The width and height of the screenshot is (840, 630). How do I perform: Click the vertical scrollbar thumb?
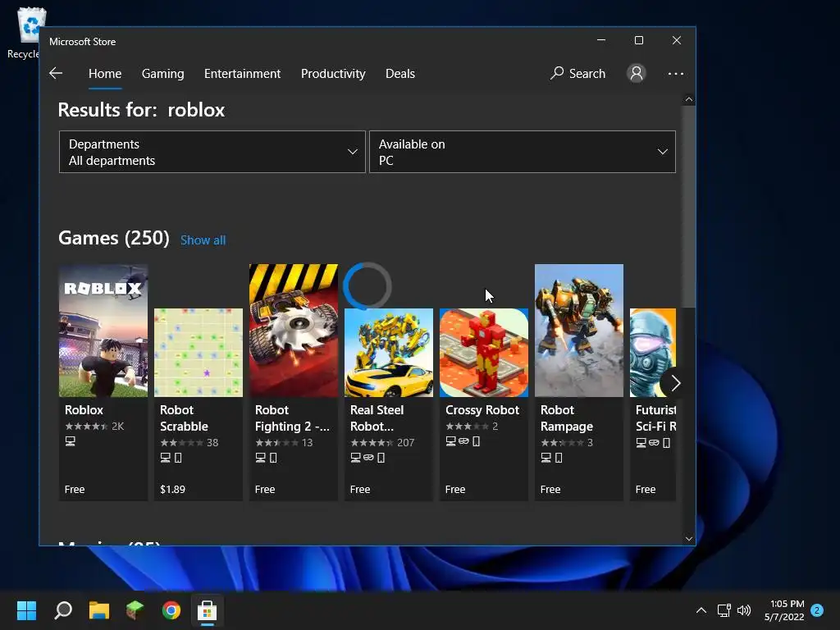click(x=689, y=206)
